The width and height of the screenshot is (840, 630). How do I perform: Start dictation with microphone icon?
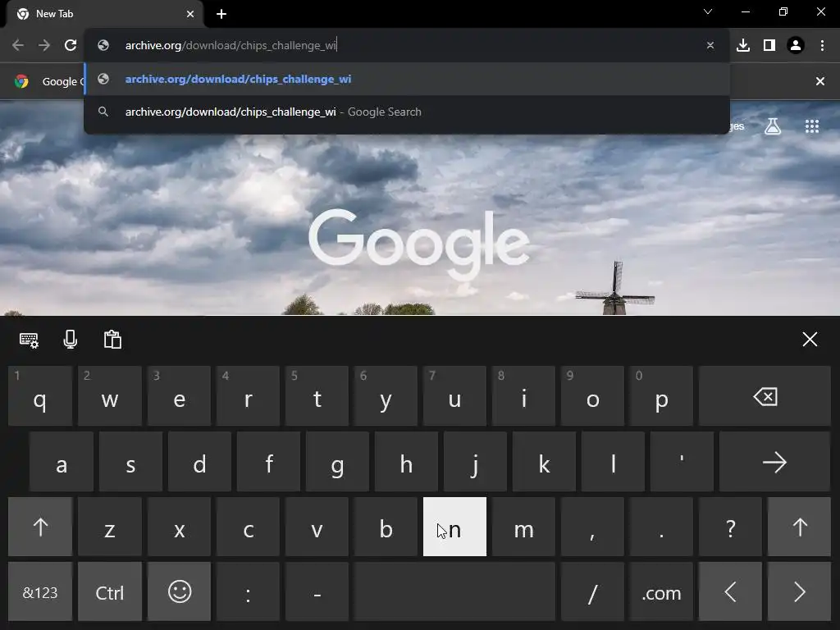(x=71, y=340)
